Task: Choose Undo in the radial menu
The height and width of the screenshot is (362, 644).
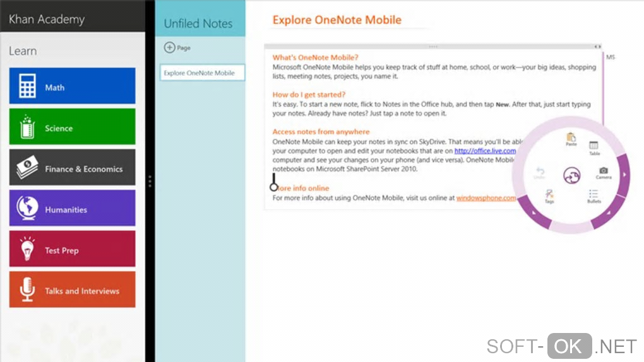Action: (x=540, y=173)
